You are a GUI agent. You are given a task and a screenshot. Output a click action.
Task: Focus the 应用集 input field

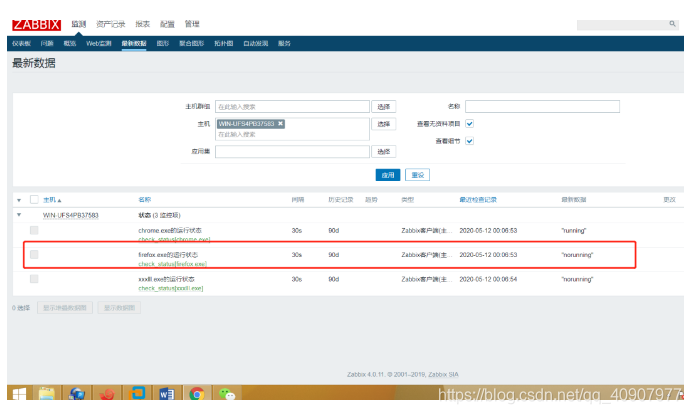pyautogui.click(x=292, y=151)
